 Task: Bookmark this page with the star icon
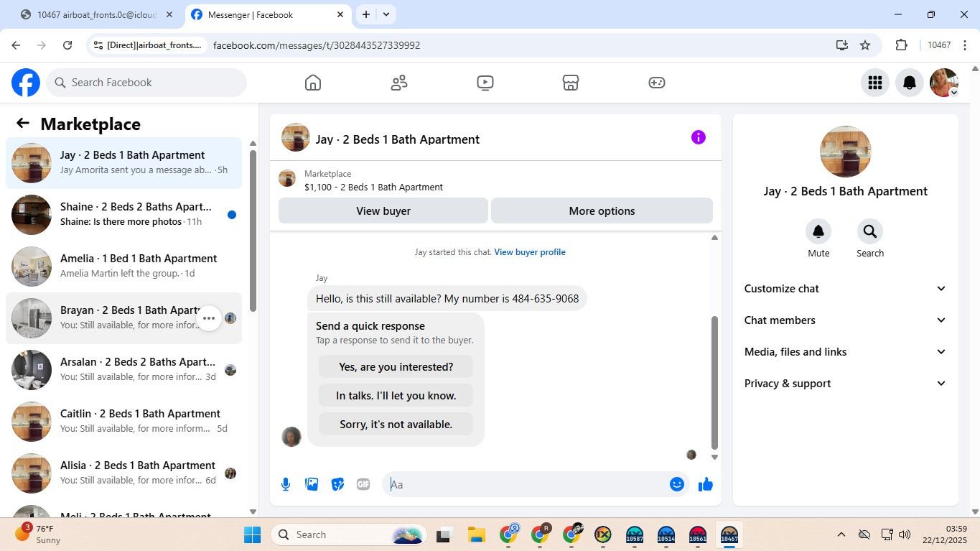click(x=865, y=45)
